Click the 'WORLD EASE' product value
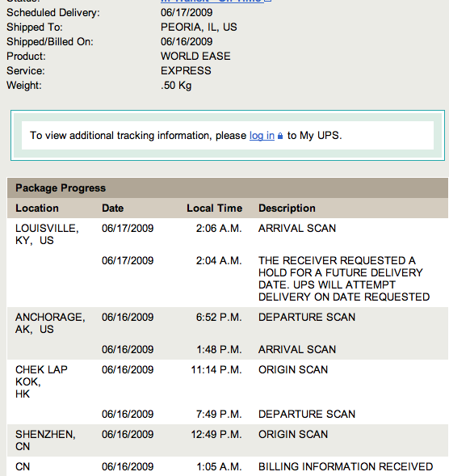 [195, 56]
